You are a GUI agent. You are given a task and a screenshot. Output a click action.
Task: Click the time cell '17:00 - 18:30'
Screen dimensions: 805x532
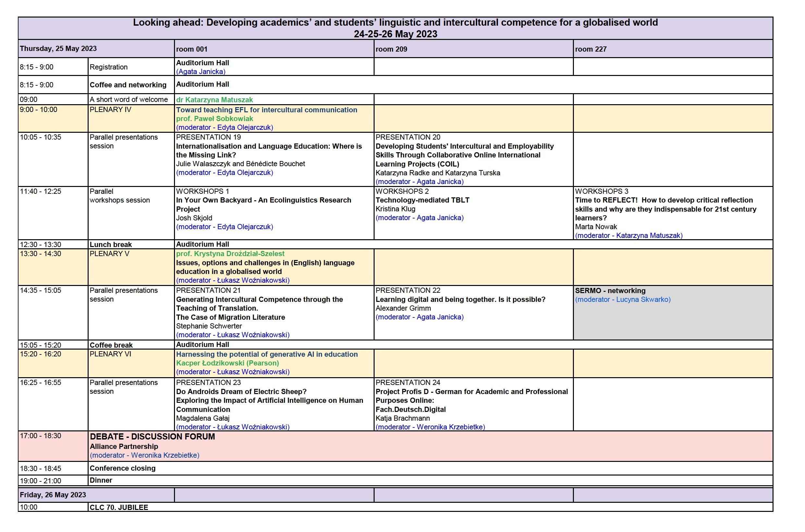point(53,446)
